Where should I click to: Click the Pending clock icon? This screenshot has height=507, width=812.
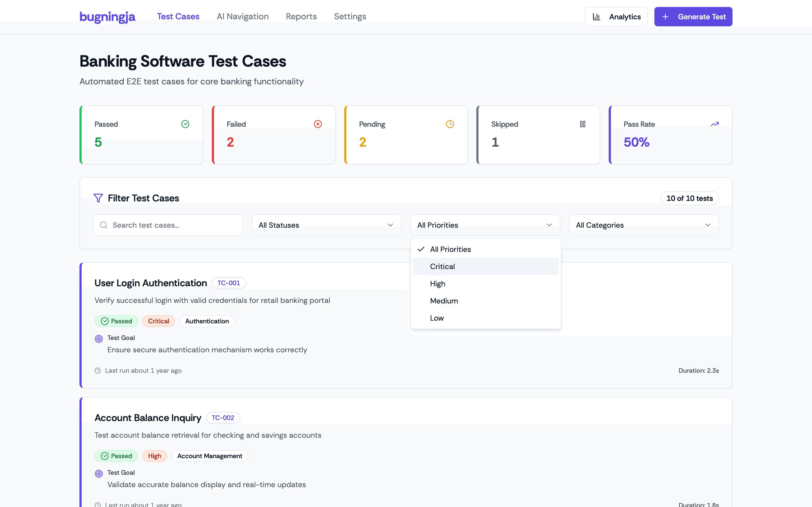pyautogui.click(x=450, y=124)
